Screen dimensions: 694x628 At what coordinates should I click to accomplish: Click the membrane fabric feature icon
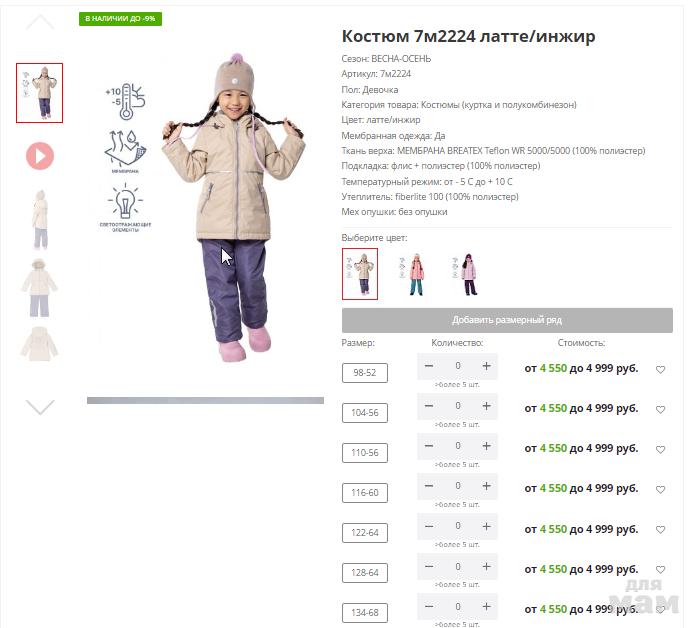click(x=125, y=151)
